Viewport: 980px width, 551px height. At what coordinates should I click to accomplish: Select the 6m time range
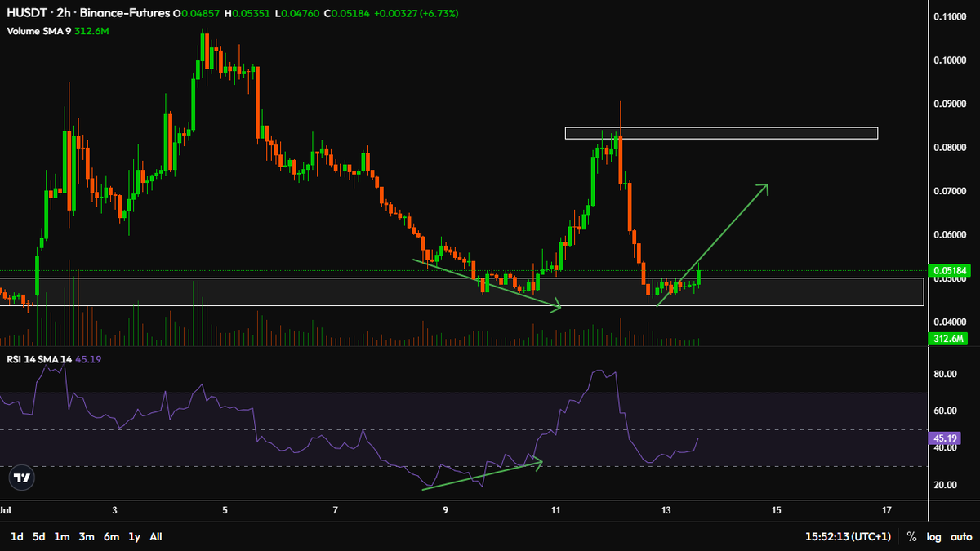pos(112,536)
